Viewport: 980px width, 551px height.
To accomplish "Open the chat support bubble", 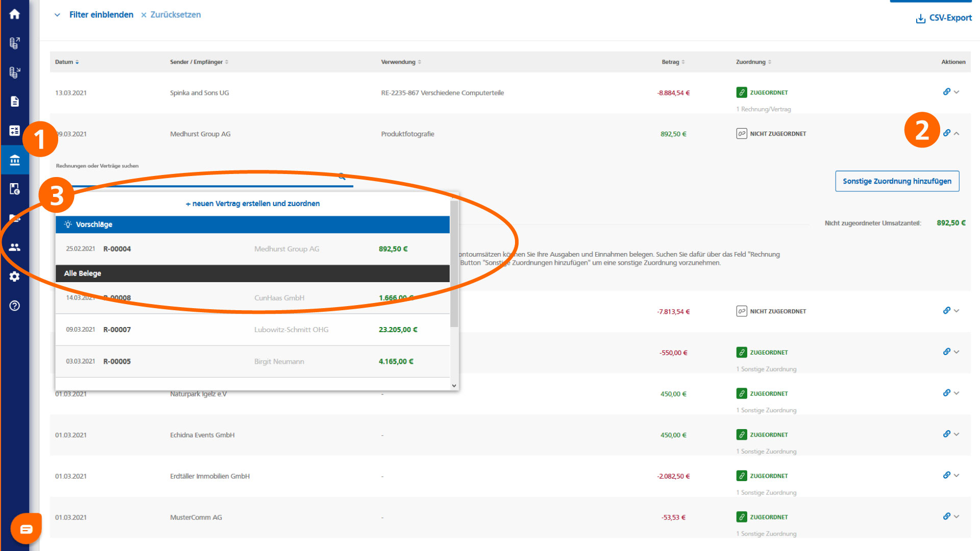I will point(26,529).
